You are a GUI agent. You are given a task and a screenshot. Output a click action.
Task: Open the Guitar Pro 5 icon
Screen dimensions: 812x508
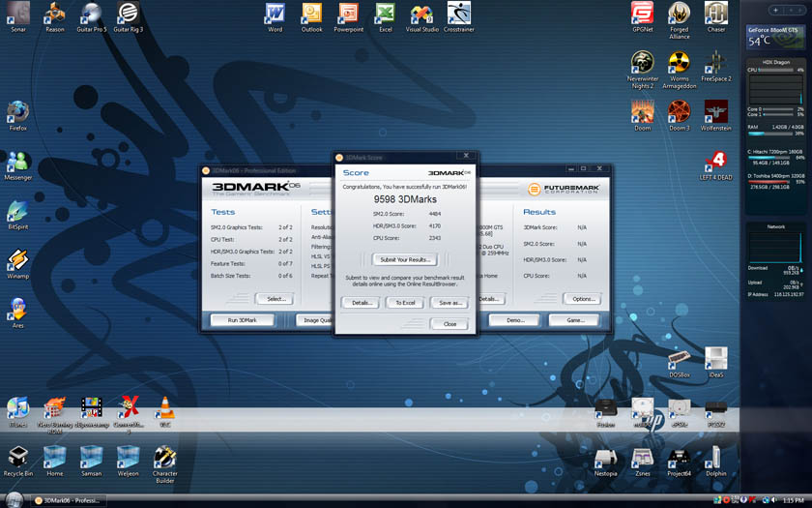click(92, 16)
